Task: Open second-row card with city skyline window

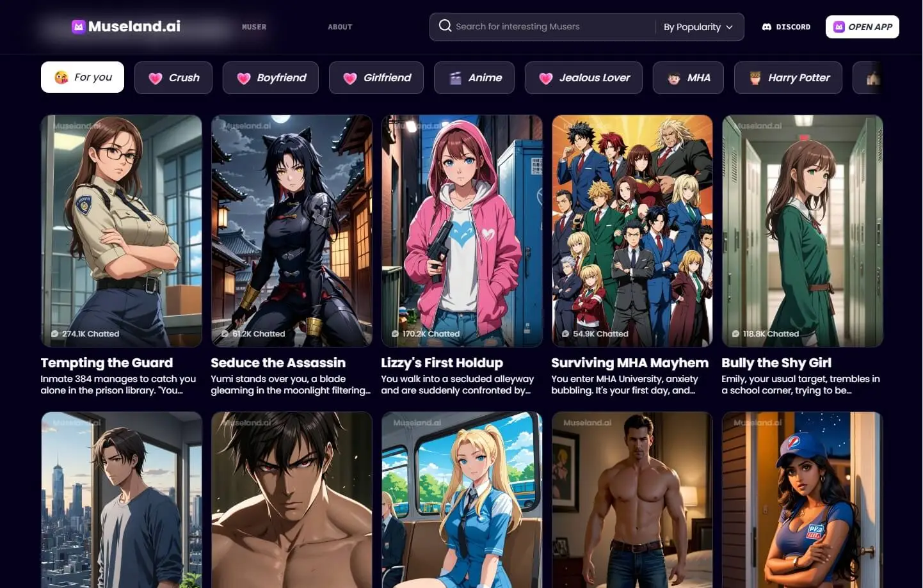Action: coord(122,500)
